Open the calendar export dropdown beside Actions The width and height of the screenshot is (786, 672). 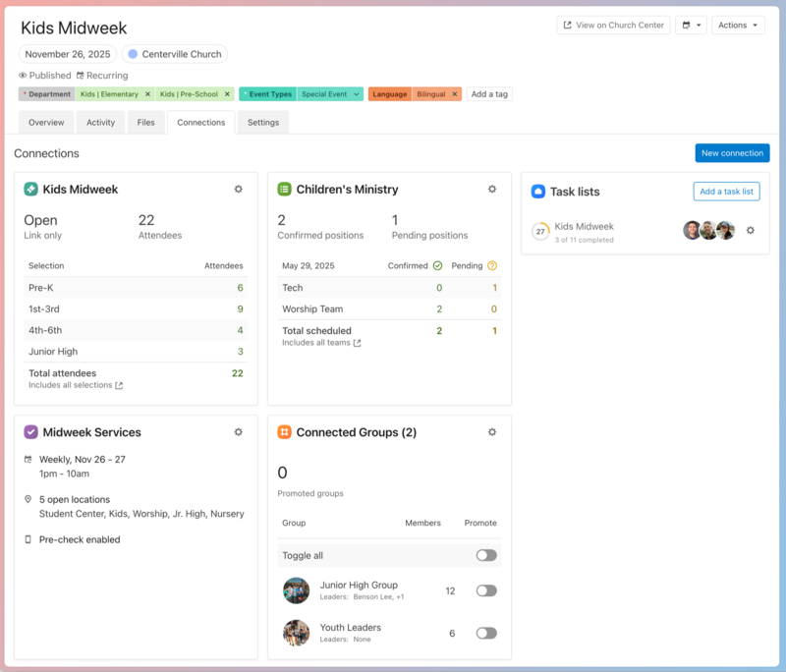pyautogui.click(x=691, y=25)
